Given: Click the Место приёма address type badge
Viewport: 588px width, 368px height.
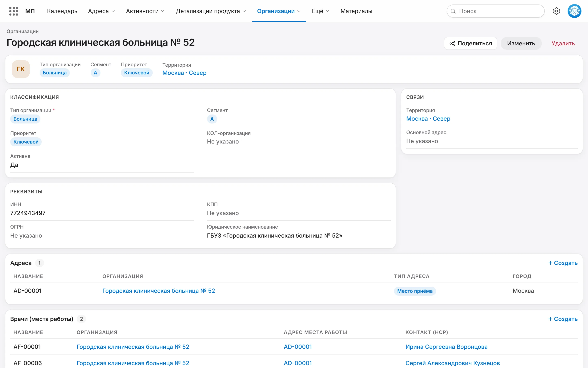Looking at the screenshot, I should coord(415,291).
